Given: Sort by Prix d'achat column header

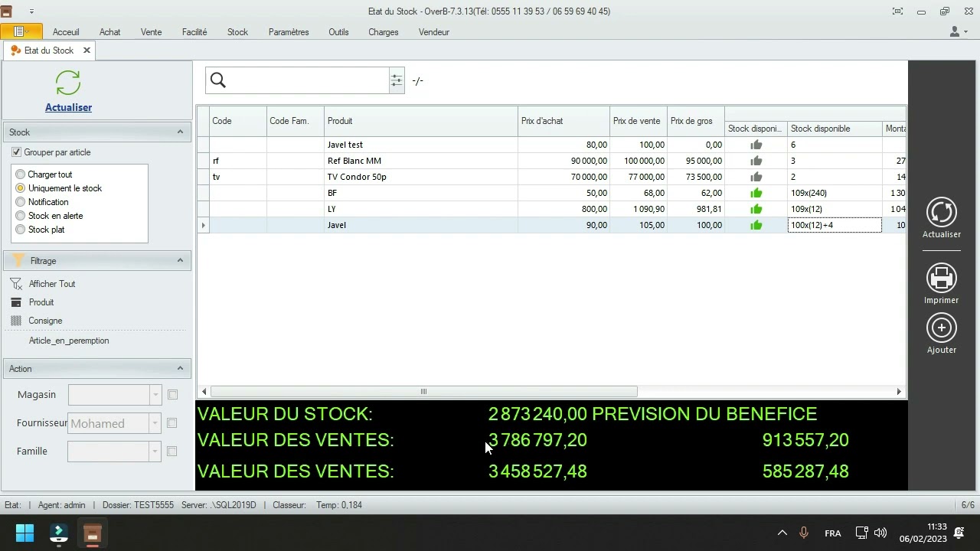Looking at the screenshot, I should pos(563,121).
